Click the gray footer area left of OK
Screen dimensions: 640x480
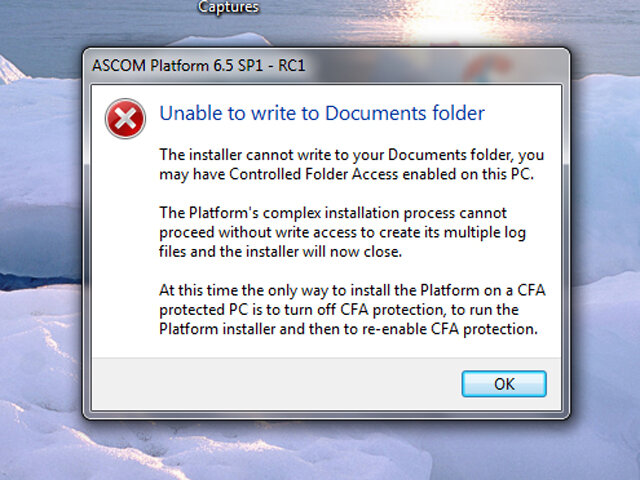(270, 384)
